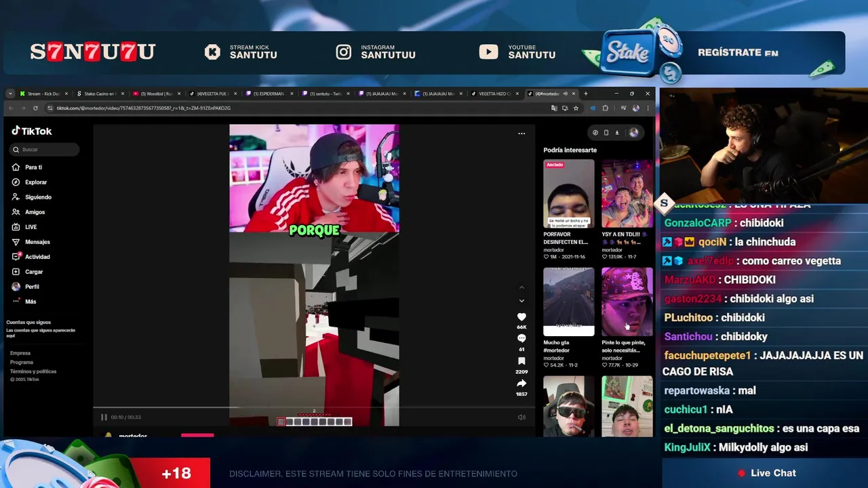The height and width of the screenshot is (488, 868).
Task: Click the red follow button by mortedor
Action: [197, 436]
